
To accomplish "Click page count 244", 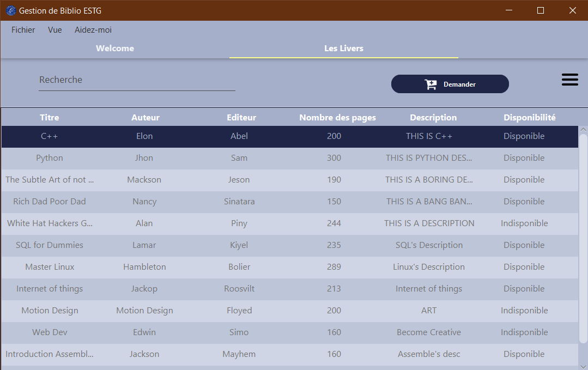I will pyautogui.click(x=334, y=223).
